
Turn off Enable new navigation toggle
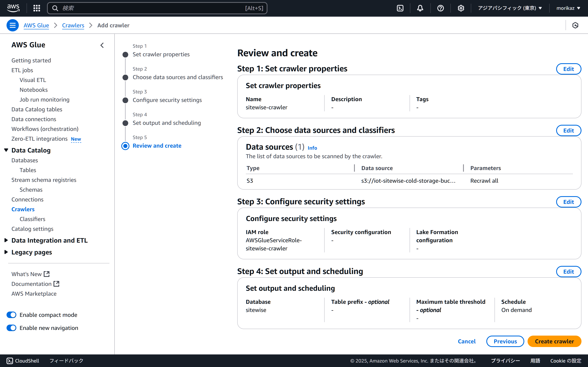(11, 328)
